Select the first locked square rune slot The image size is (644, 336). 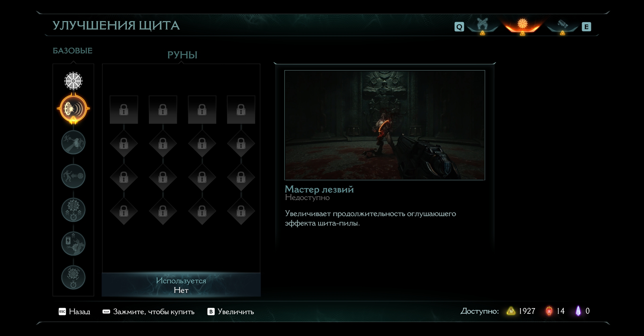click(x=124, y=110)
